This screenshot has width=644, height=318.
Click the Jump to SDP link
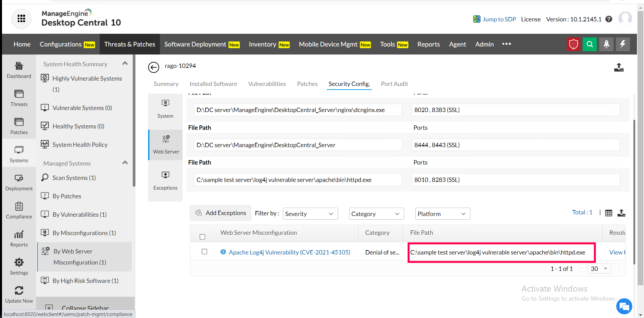(x=499, y=19)
